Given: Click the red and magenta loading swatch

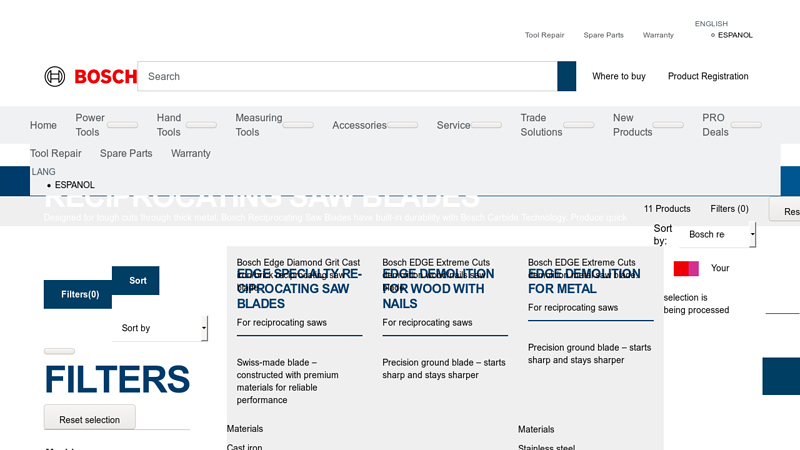Looking at the screenshot, I should coord(686,268).
